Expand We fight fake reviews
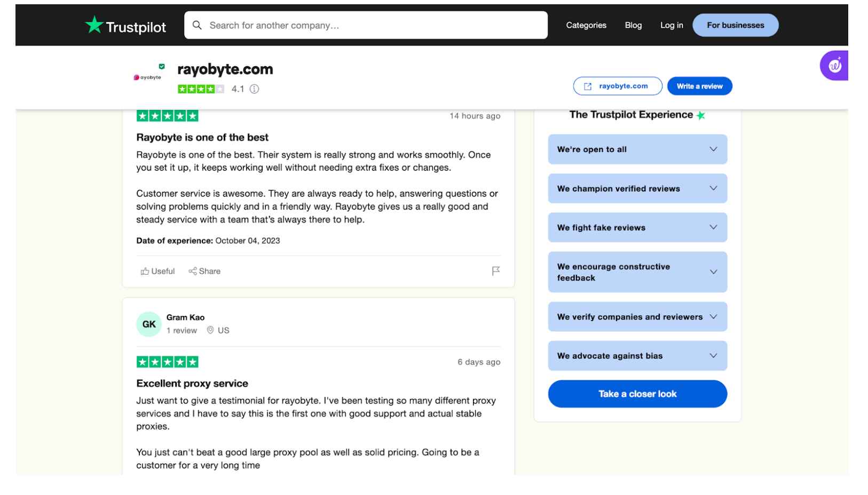 tap(637, 227)
